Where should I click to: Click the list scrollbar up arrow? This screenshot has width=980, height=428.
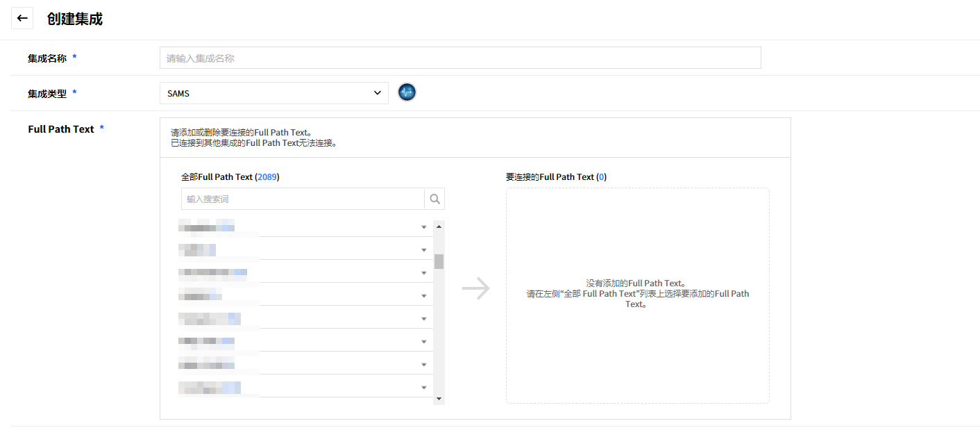click(x=439, y=227)
